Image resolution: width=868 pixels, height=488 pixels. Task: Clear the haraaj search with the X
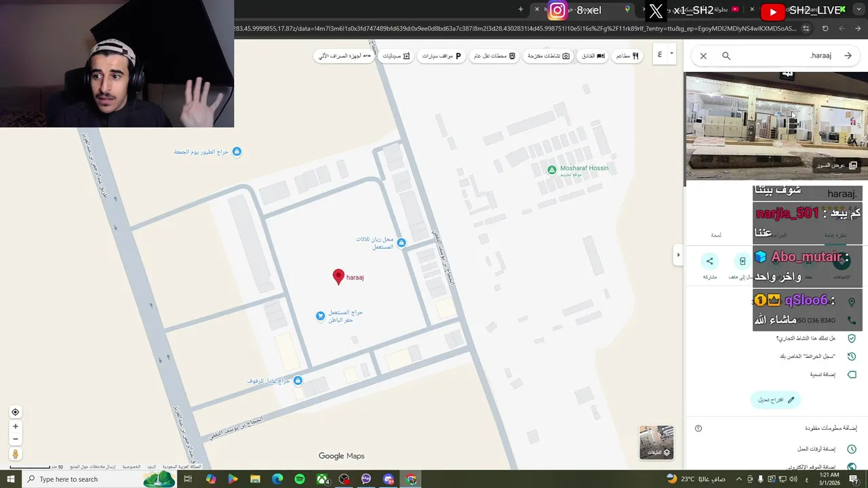(703, 56)
